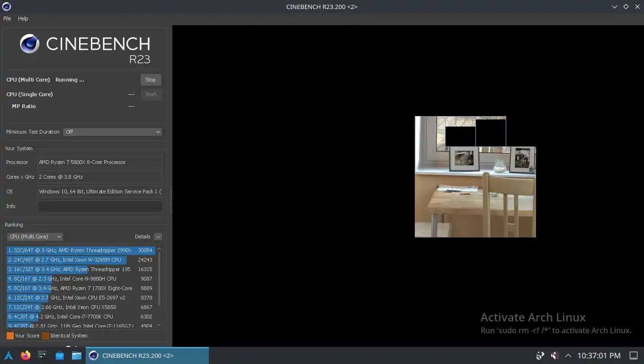The width and height of the screenshot is (644, 364).
Task: Show hidden system tray icons
Action: pyautogui.click(x=568, y=355)
